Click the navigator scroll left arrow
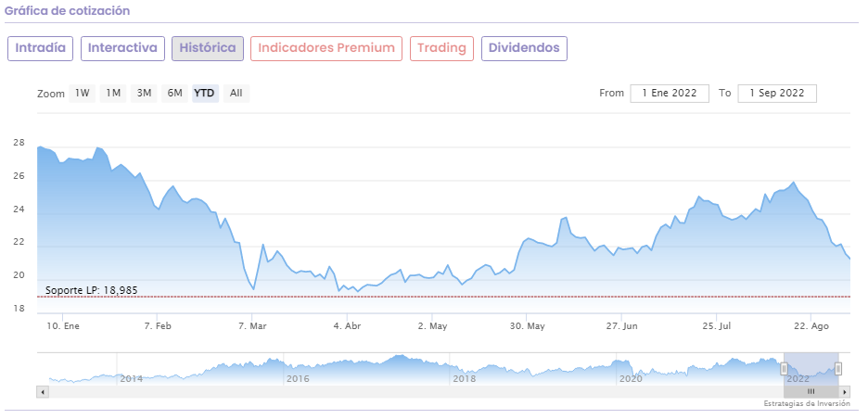The height and width of the screenshot is (419, 868). point(42,392)
